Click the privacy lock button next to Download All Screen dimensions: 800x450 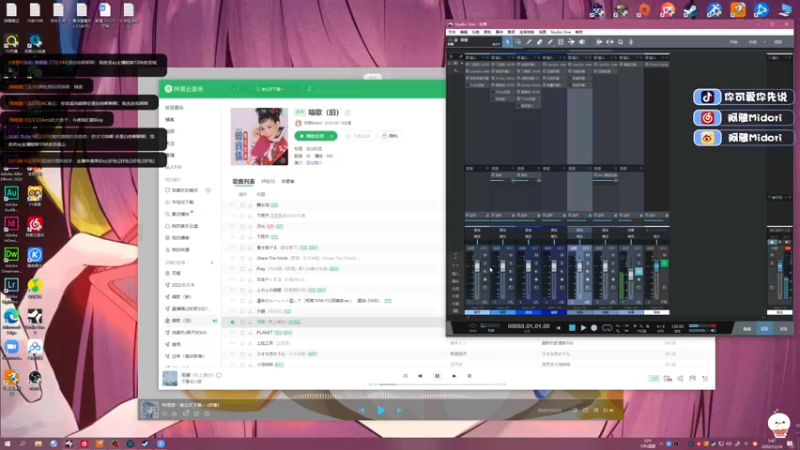tap(390, 136)
